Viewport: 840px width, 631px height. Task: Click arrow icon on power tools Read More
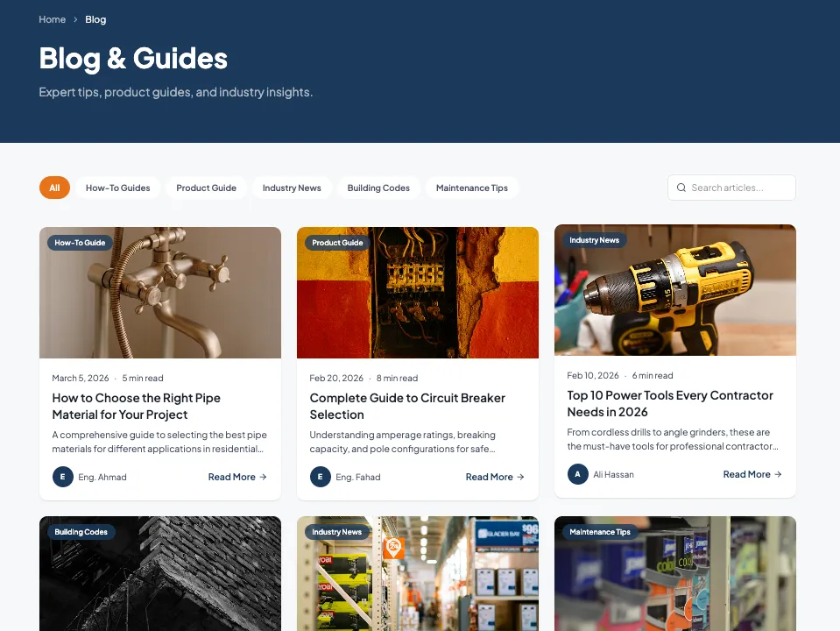click(x=778, y=474)
